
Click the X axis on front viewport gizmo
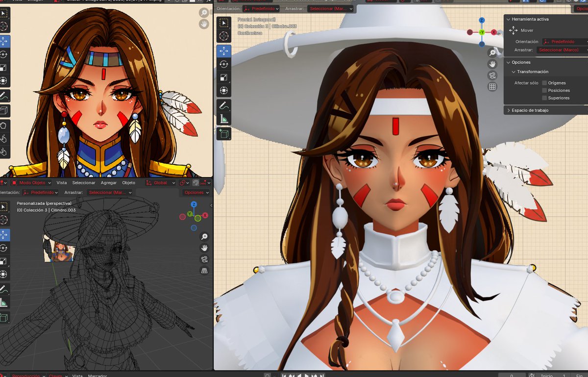(x=494, y=32)
